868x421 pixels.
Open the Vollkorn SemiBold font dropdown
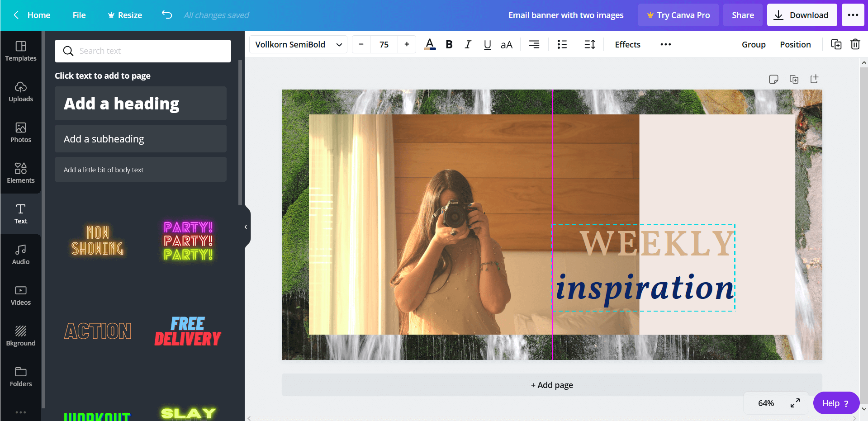(298, 44)
